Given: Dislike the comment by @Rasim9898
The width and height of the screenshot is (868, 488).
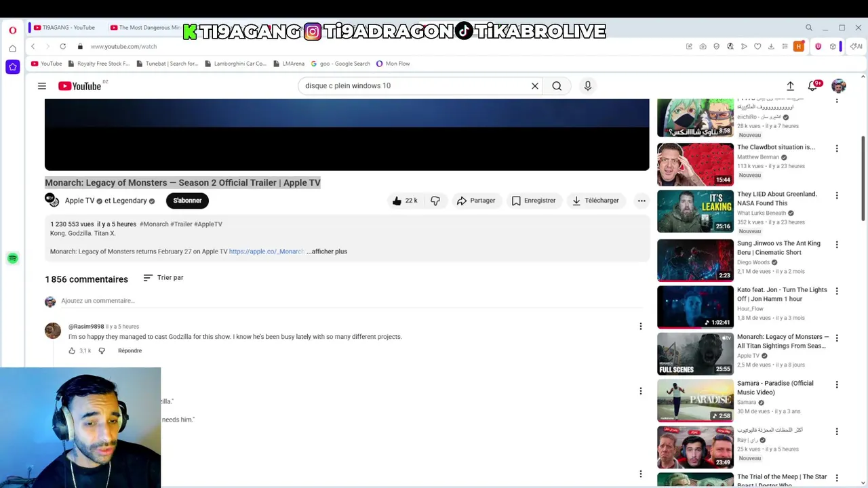Looking at the screenshot, I should (102, 350).
